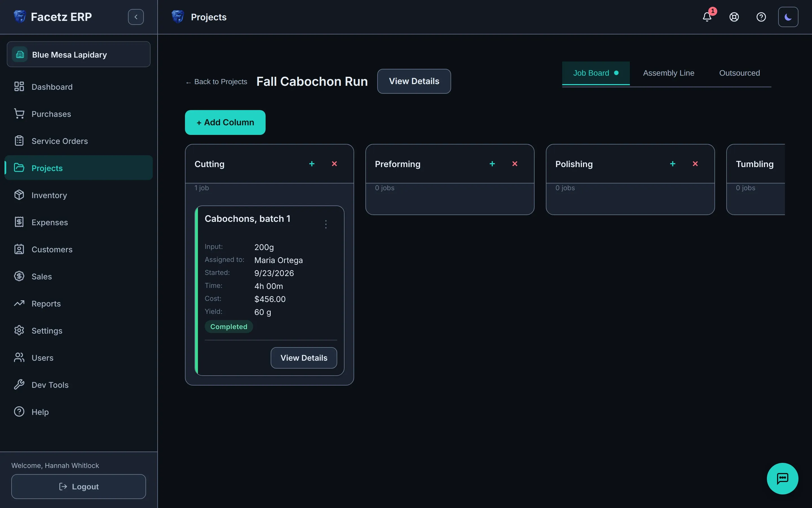Open Service Orders in the sidebar
The image size is (812, 508).
[x=78, y=141]
